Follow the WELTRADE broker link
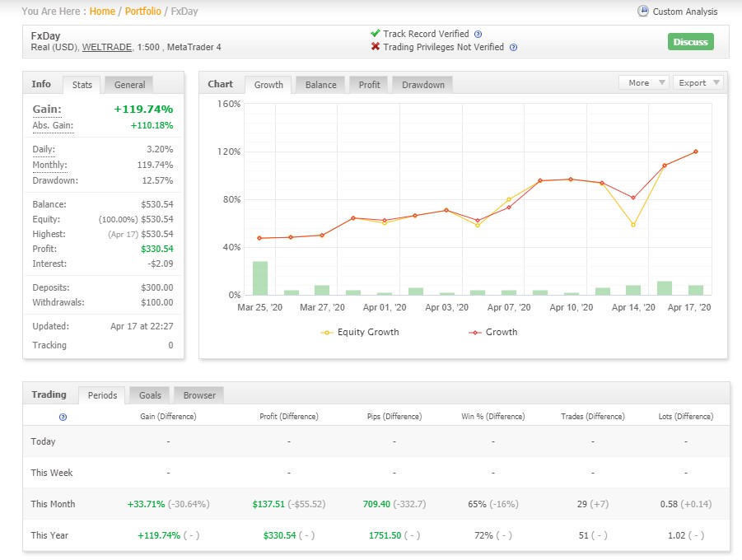This screenshot has width=742, height=560. [x=105, y=48]
